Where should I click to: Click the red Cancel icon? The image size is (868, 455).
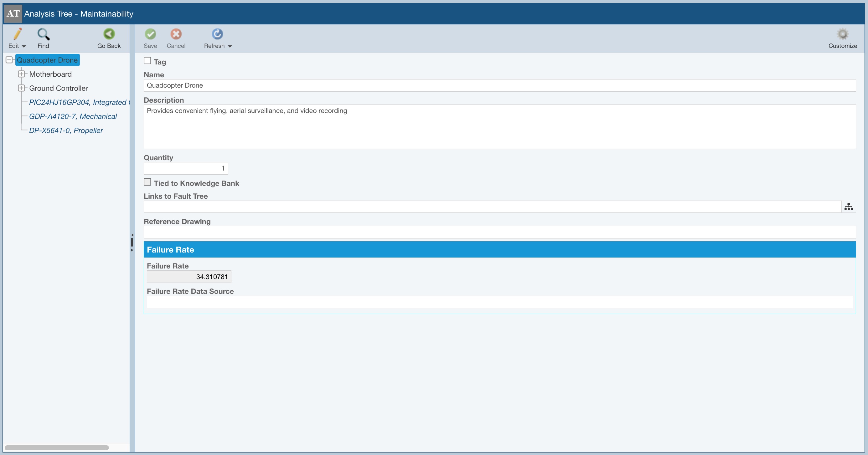tap(176, 34)
